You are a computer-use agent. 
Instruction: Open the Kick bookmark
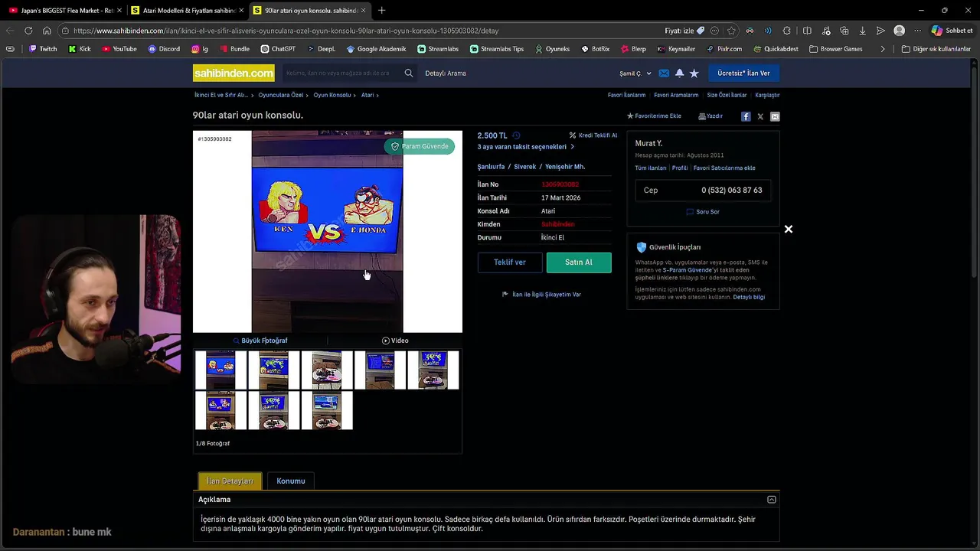[80, 49]
